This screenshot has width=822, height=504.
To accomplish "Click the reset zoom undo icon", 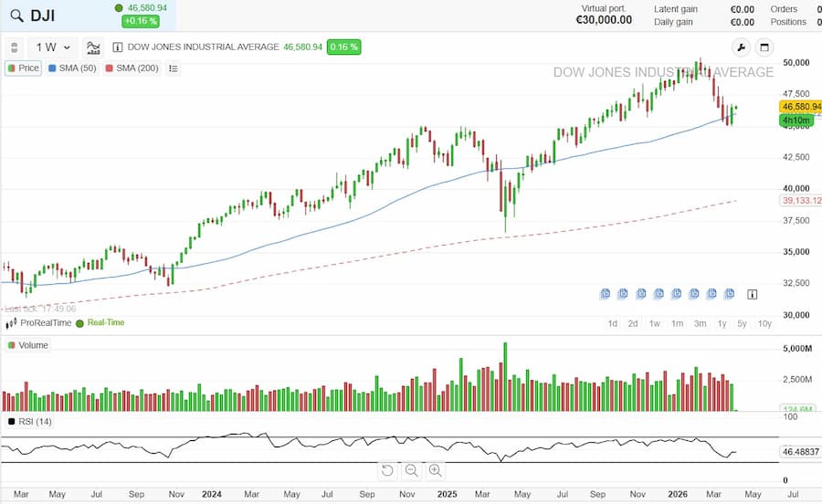I will point(387,470).
